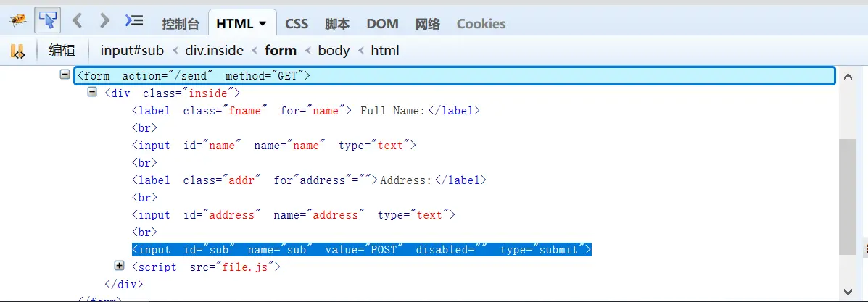Open the HTML tab dropdown arrow

[263, 24]
